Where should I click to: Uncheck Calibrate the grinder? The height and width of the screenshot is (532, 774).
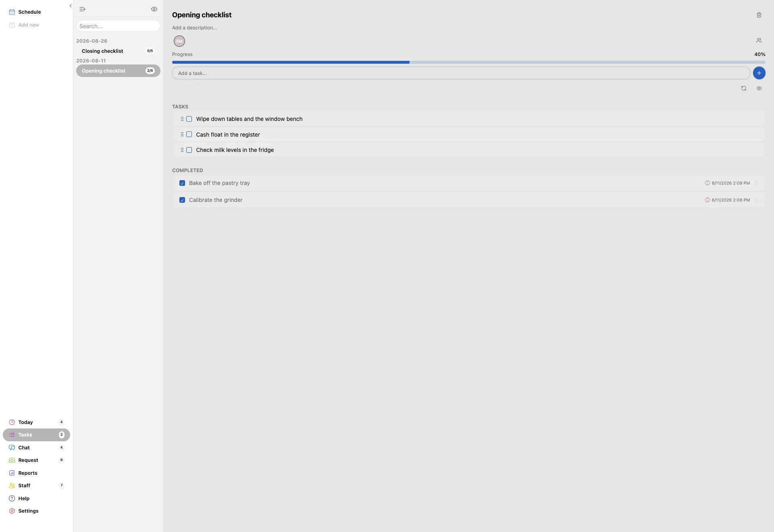tap(182, 200)
